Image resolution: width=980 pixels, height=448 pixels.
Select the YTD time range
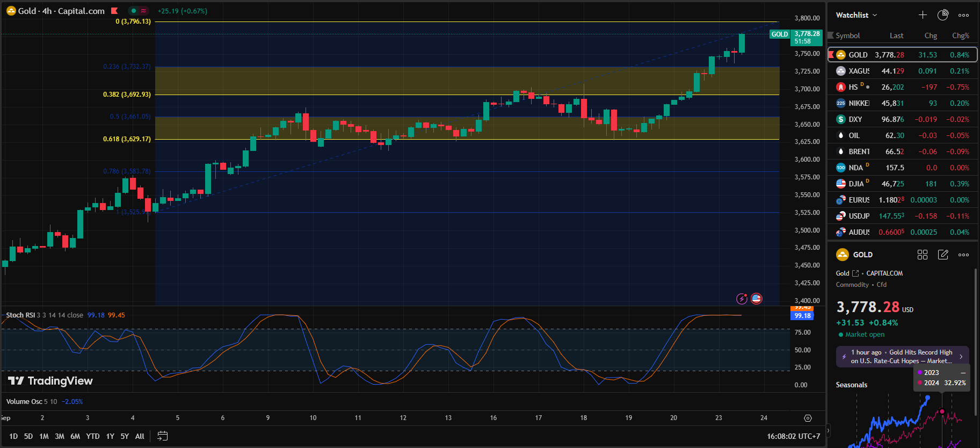click(x=93, y=436)
